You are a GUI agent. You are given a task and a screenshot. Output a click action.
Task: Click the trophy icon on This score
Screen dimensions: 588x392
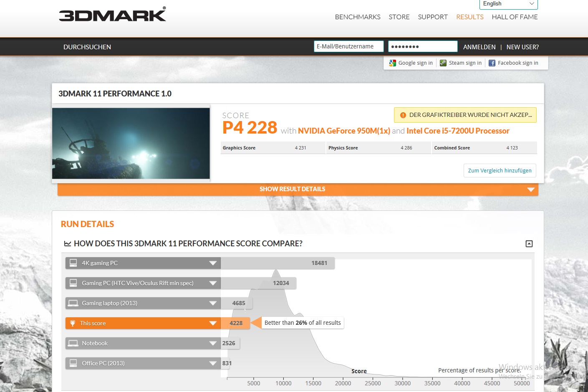click(73, 323)
